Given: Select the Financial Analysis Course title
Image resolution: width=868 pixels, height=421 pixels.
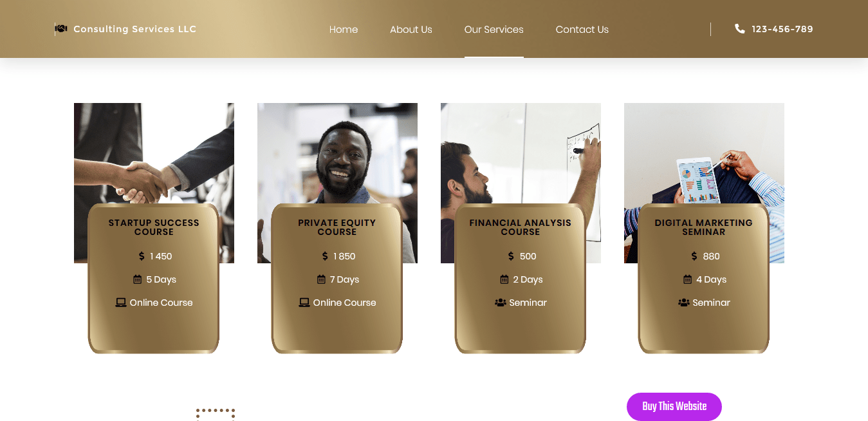Looking at the screenshot, I should click(521, 227).
